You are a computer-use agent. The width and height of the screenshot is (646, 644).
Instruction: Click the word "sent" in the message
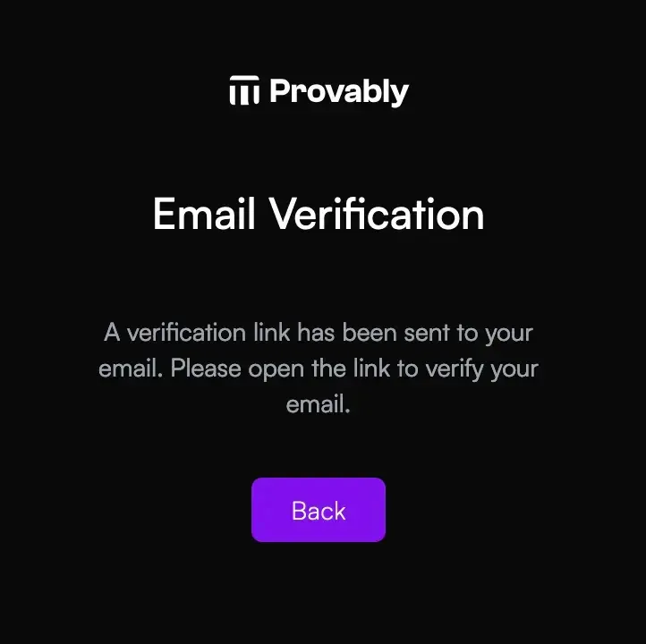point(427,333)
